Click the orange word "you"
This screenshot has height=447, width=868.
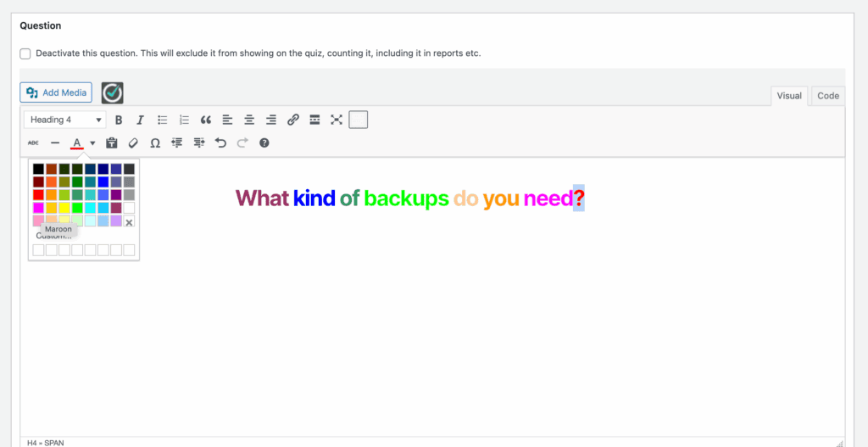(x=501, y=199)
